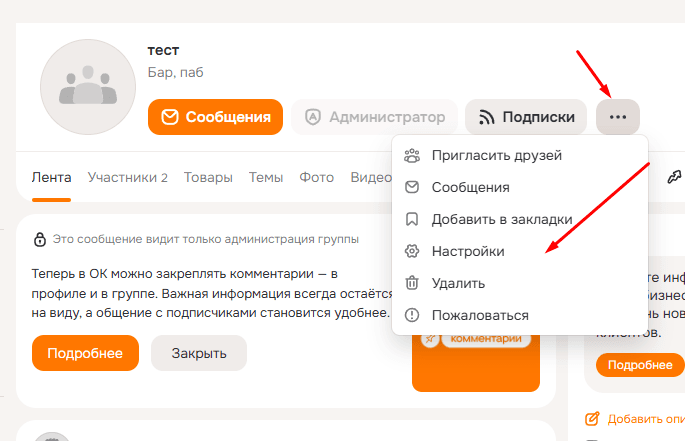The width and height of the screenshot is (685, 441).
Task: Click the envelope icon on orange Сообщения button
Action: pos(170,117)
